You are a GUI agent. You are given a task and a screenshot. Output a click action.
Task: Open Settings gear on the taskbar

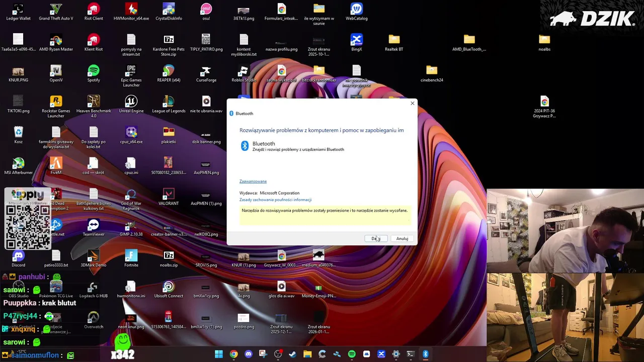[396, 354]
